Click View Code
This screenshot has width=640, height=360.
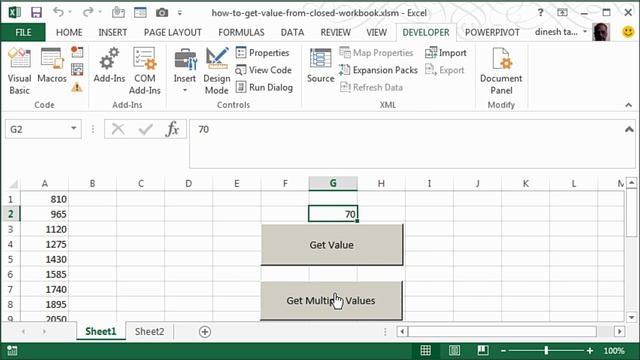click(264, 70)
